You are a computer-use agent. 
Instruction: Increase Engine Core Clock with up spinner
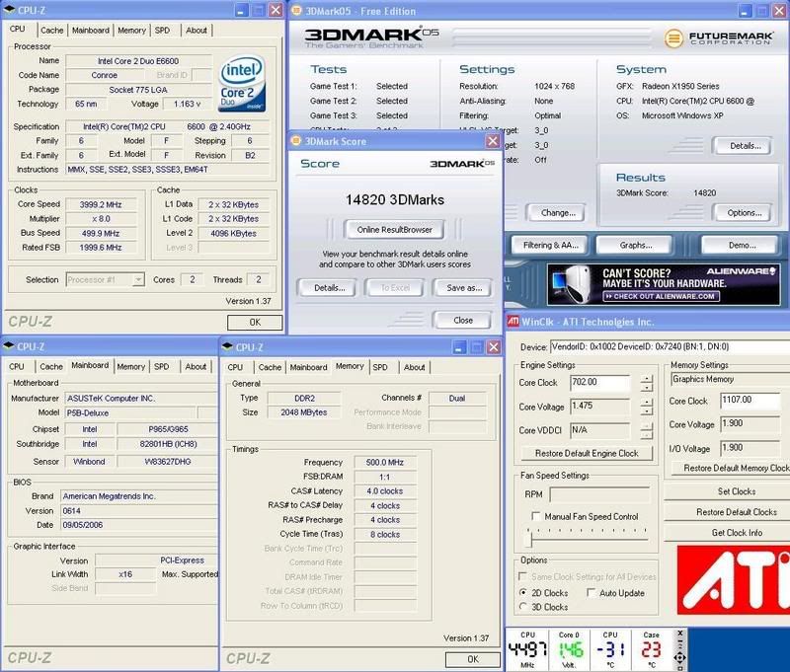pyautogui.click(x=646, y=378)
